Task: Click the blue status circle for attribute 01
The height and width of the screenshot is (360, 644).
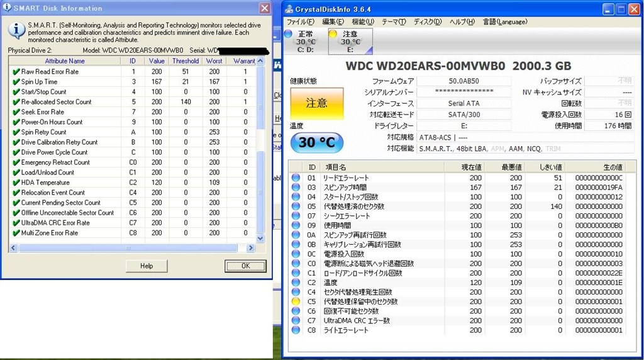Action: pyautogui.click(x=296, y=178)
